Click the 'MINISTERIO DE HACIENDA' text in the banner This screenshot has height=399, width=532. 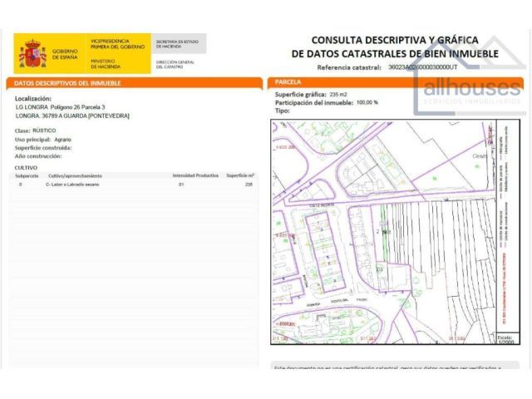point(106,64)
